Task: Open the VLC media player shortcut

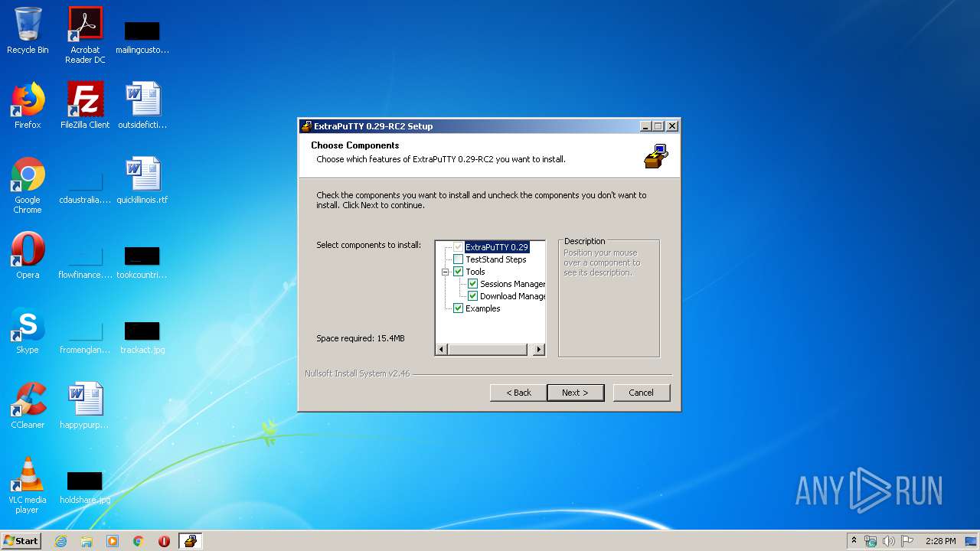Action: point(28,485)
